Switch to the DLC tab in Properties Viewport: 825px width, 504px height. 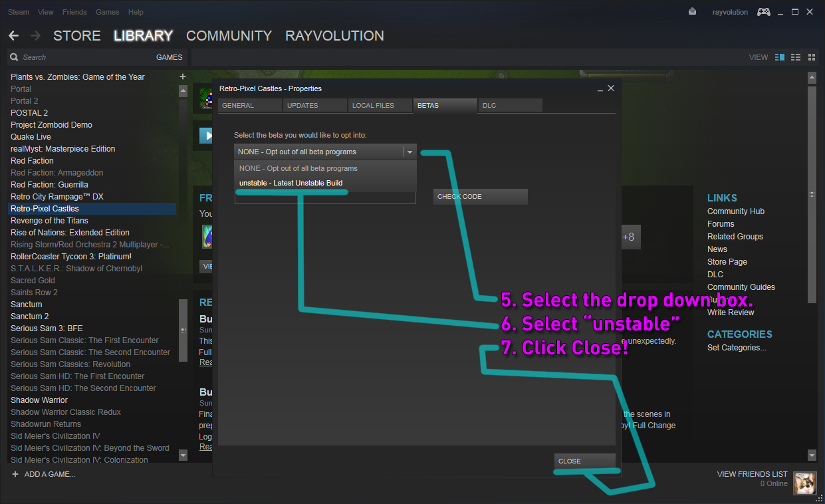(511, 105)
